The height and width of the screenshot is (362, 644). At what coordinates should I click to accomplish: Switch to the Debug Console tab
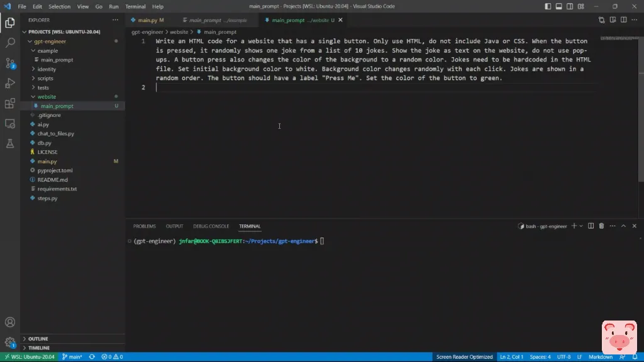[x=211, y=226]
